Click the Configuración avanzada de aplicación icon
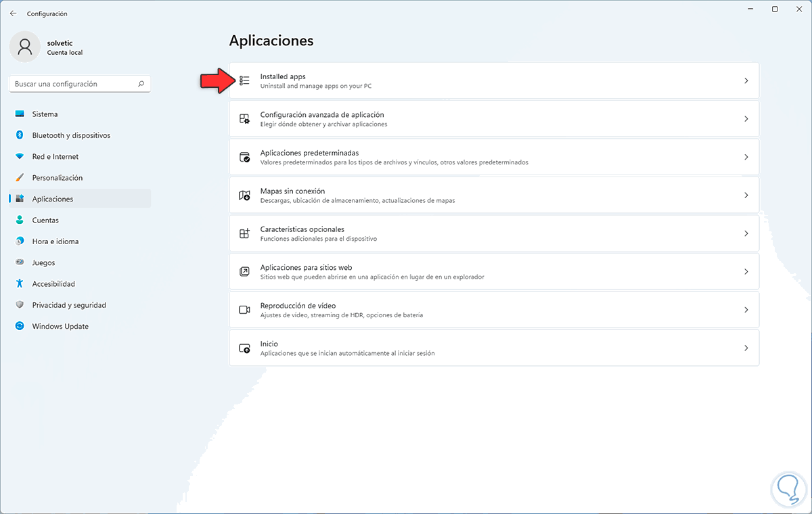812x514 pixels. pos(244,119)
